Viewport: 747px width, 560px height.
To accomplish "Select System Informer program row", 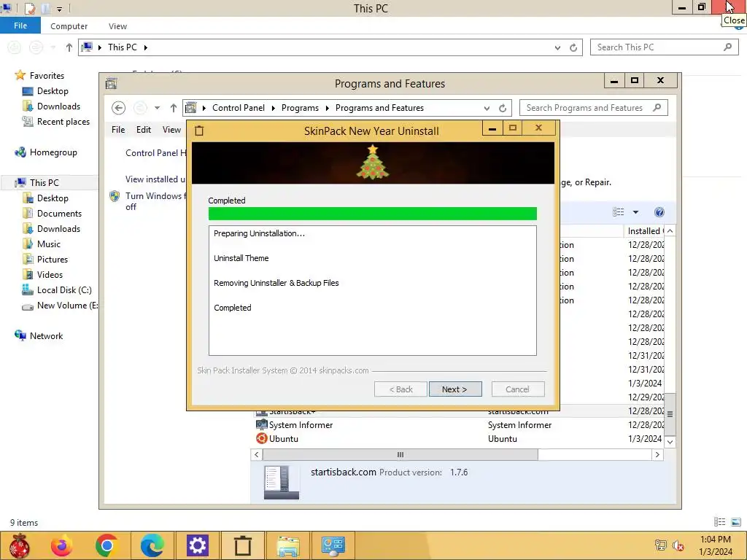I will point(457,425).
